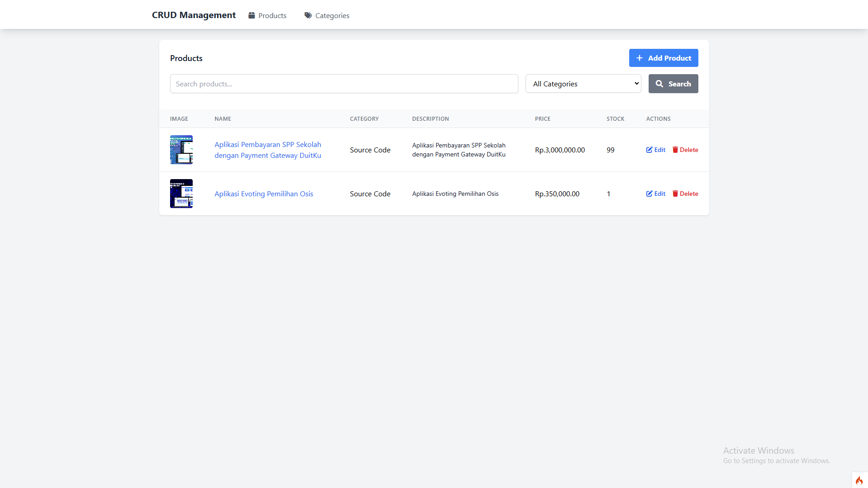Click pencil edit icon in Evoting row
The height and width of the screenshot is (488, 868).
point(649,194)
